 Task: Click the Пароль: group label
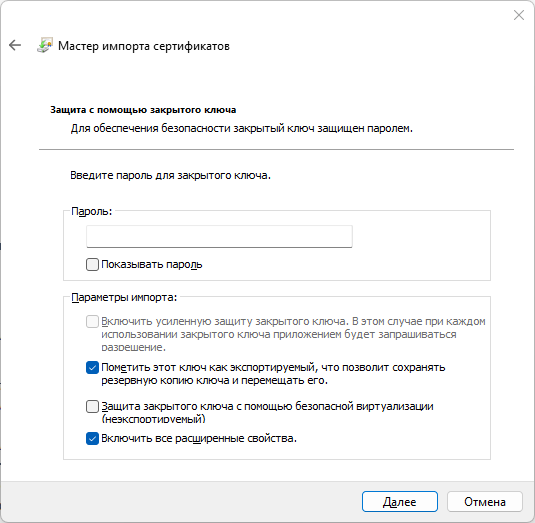pyautogui.click(x=91, y=212)
